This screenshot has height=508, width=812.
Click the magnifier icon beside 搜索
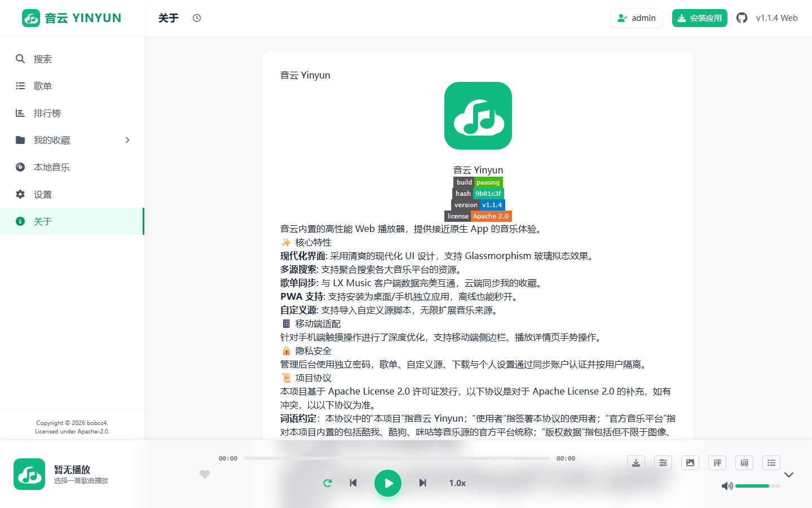(x=20, y=59)
